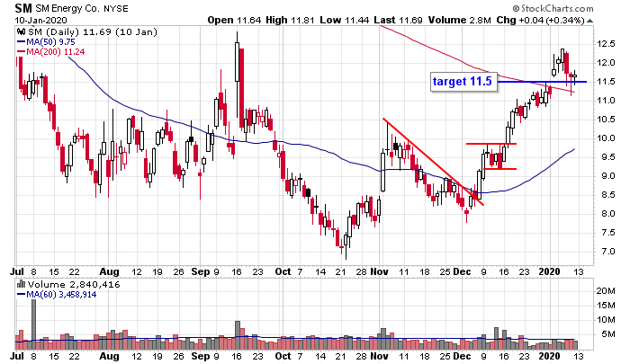Image resolution: width=630 pixels, height=364 pixels.
Task: Click the Aug label under the price chart
Action: click(x=109, y=271)
